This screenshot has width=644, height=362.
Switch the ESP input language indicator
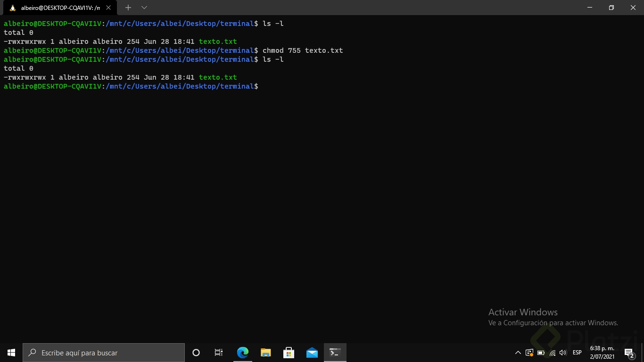tap(577, 353)
